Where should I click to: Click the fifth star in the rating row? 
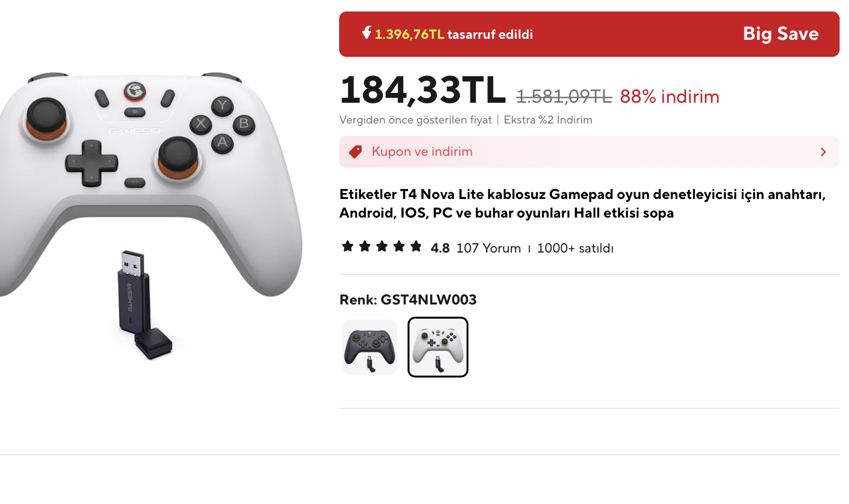click(x=416, y=247)
